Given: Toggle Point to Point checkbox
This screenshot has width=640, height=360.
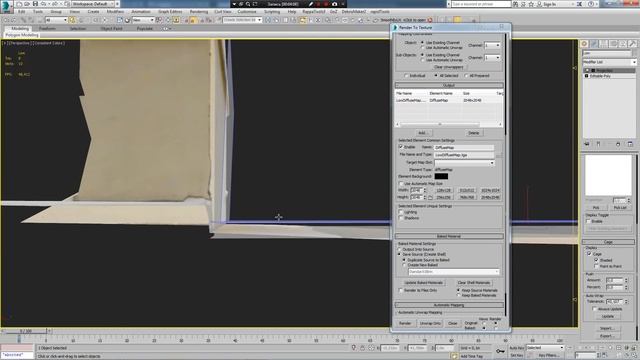Looking at the screenshot, I should [596, 266].
